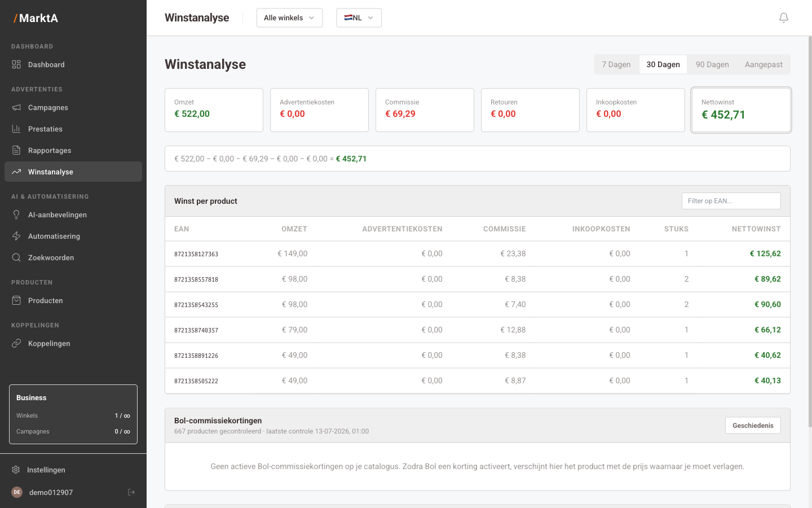Open the NL country selector dropdown
The height and width of the screenshot is (508, 812).
(x=359, y=17)
